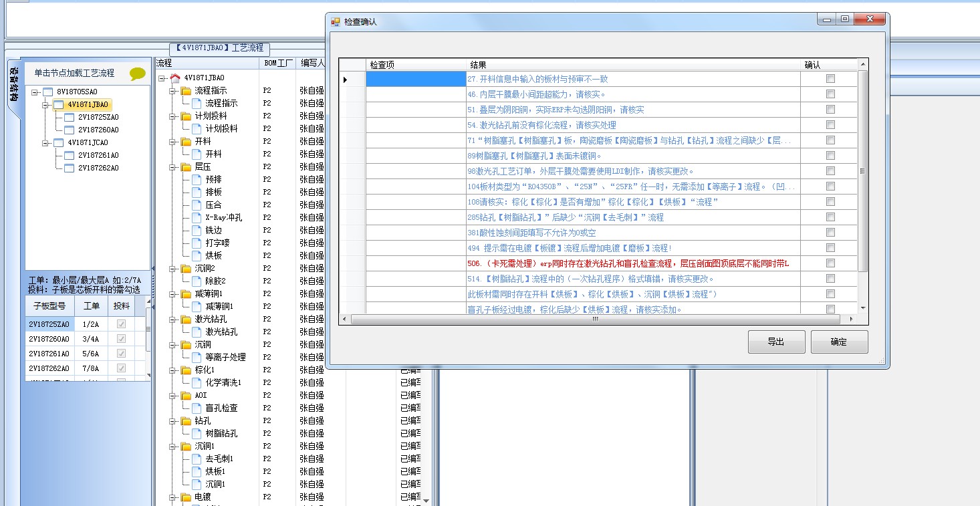
Task: Collapse the 流程指示 folder node
Action: coord(172,90)
